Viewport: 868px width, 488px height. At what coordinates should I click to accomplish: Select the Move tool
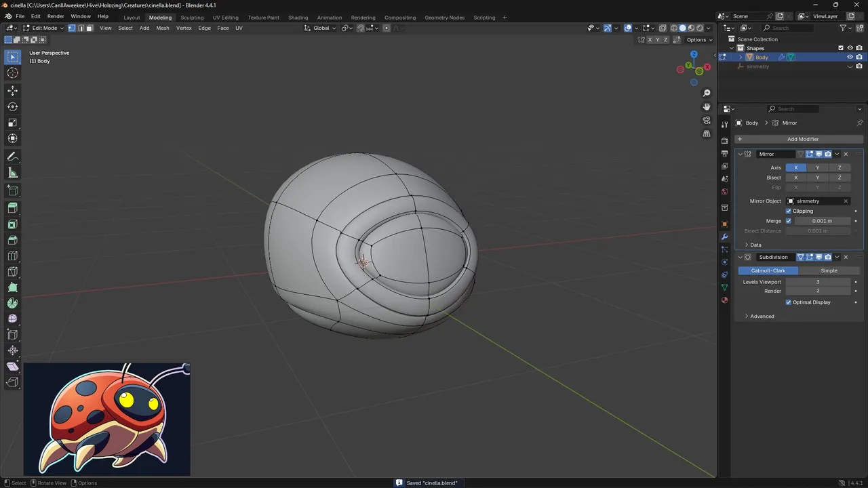click(13, 91)
